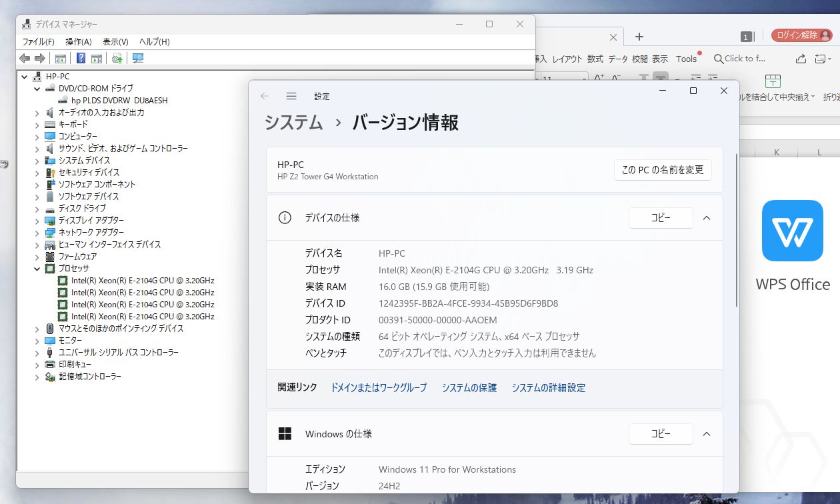Open the hamburger navigation menu in Settings

(x=291, y=96)
